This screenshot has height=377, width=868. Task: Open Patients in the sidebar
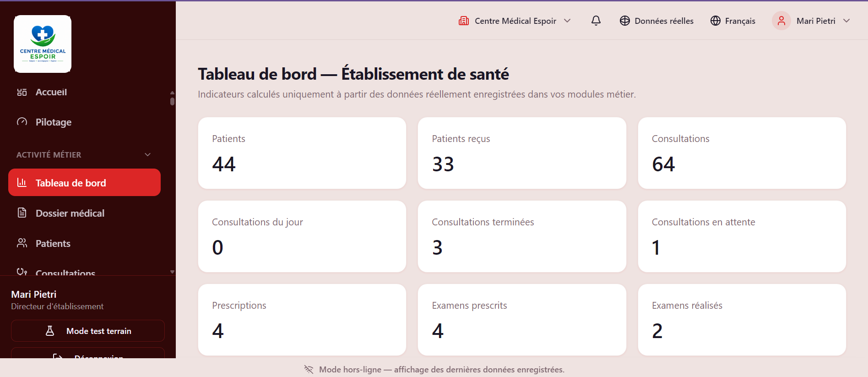coord(84,243)
